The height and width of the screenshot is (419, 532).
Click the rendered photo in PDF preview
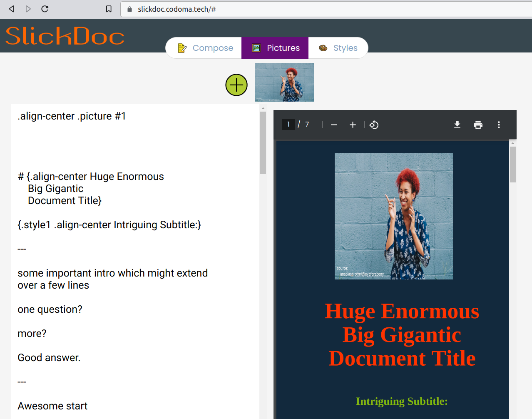394,216
